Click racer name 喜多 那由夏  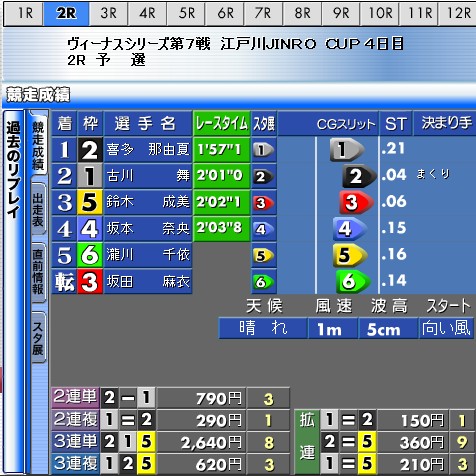coord(148,149)
